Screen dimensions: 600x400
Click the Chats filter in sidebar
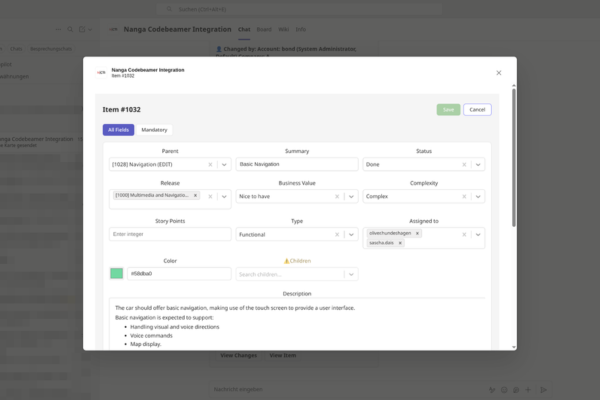coord(16,49)
